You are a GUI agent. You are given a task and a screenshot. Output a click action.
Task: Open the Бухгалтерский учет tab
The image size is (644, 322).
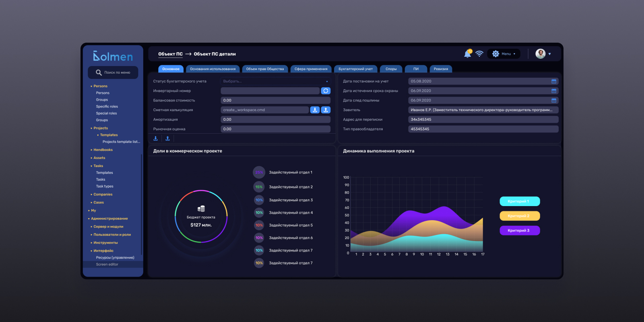coord(355,69)
